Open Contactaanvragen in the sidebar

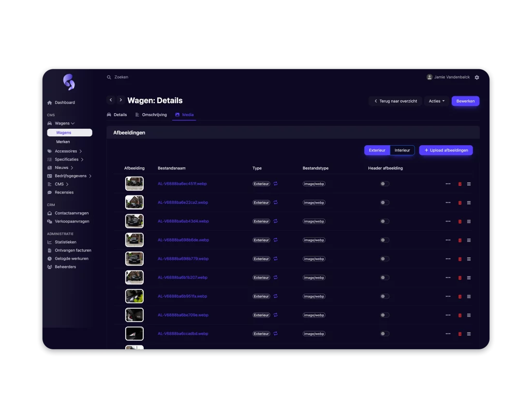68,213
